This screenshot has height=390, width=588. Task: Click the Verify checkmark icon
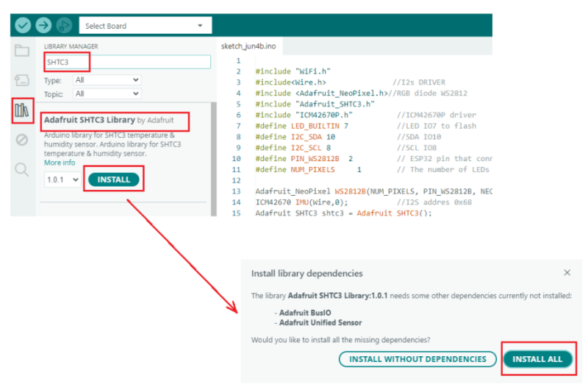tap(23, 26)
